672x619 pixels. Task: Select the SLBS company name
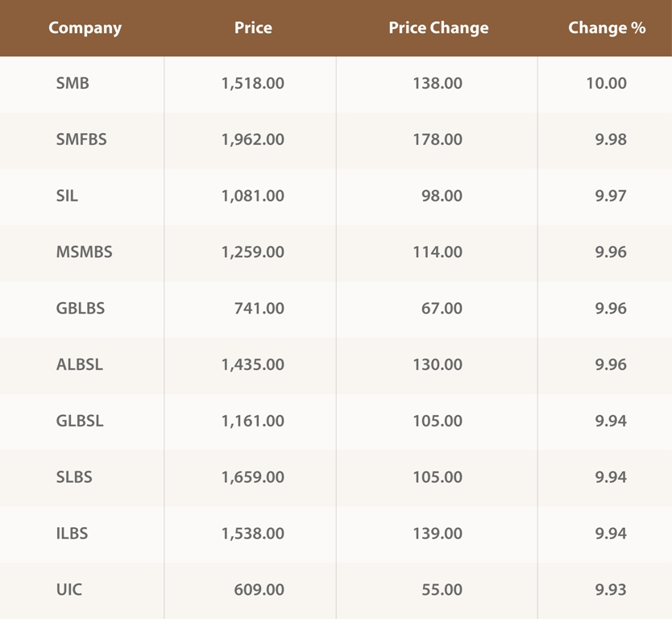coord(74,478)
